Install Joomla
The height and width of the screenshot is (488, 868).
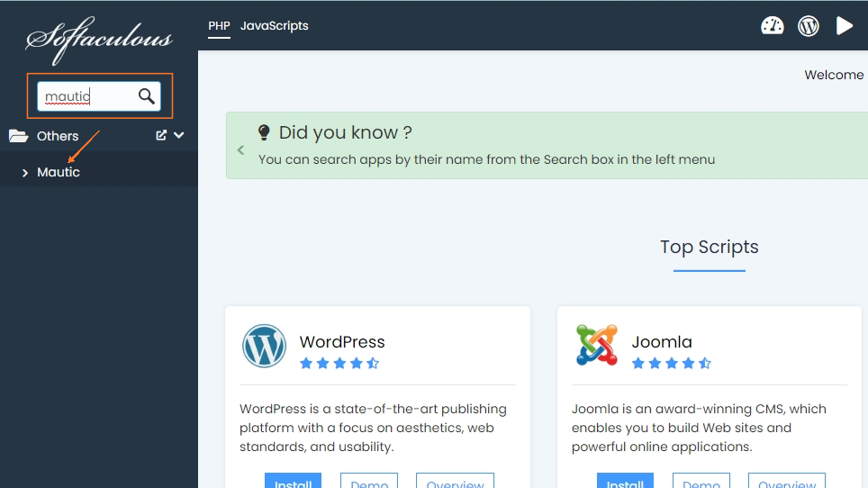click(625, 480)
